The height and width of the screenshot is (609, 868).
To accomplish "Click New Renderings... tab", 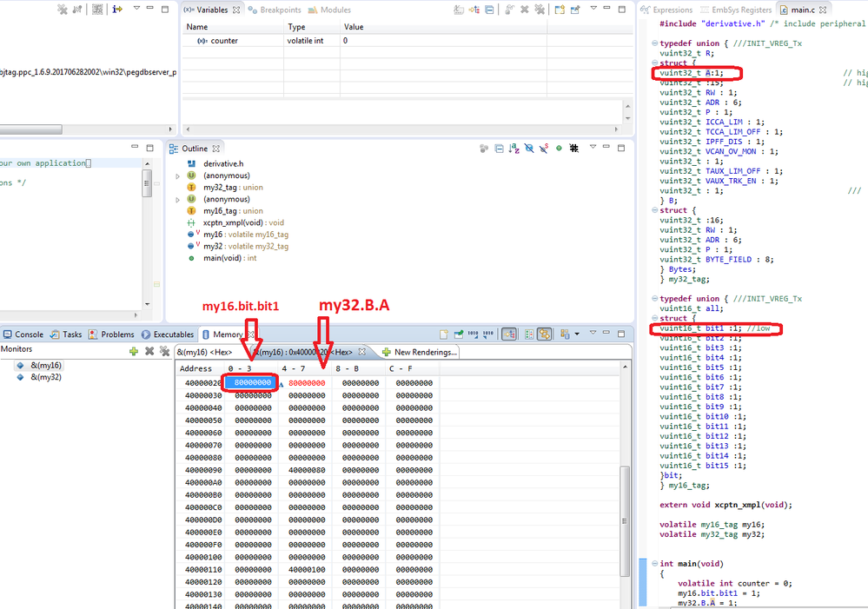I will click(x=420, y=352).
